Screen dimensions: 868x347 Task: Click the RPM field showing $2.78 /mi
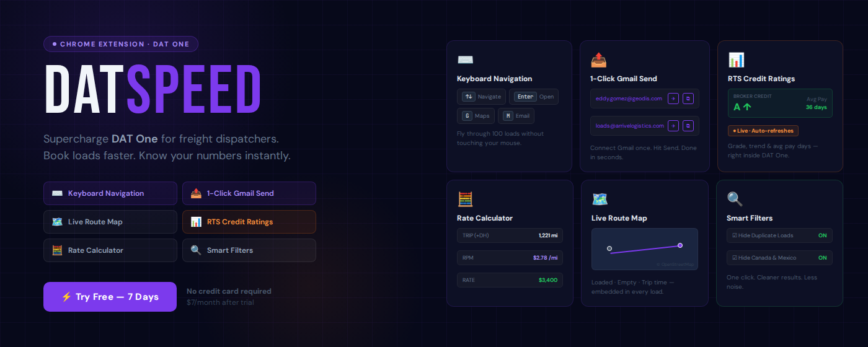[x=510, y=258]
